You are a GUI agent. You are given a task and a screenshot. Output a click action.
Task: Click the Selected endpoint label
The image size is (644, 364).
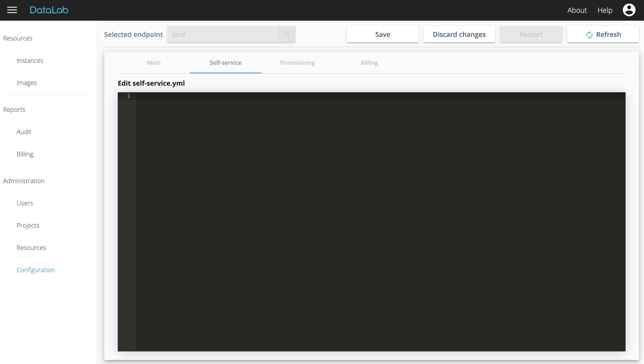coord(133,34)
